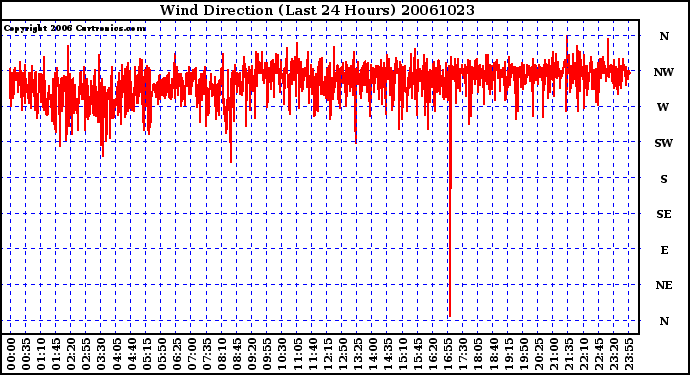Click the '16:20' time axis label

pyautogui.click(x=433, y=354)
